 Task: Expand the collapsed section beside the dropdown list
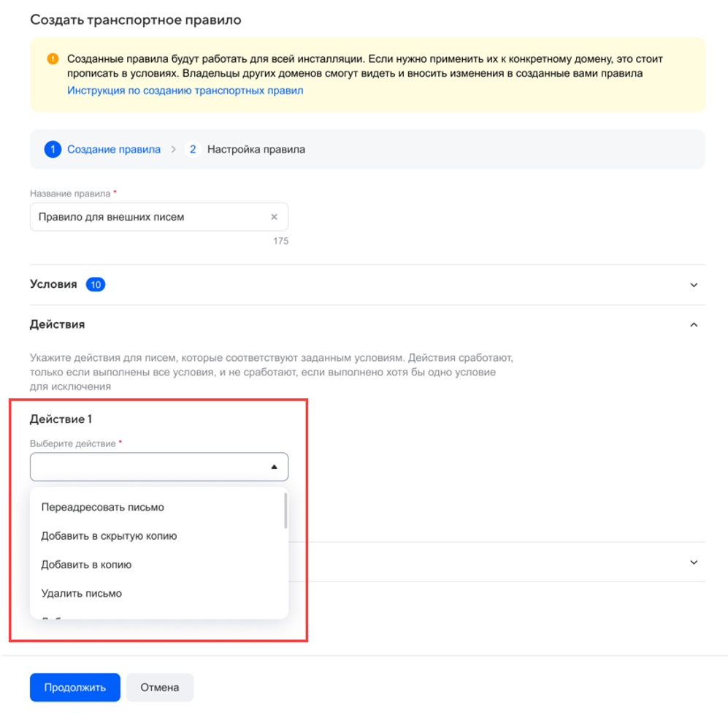point(694,563)
